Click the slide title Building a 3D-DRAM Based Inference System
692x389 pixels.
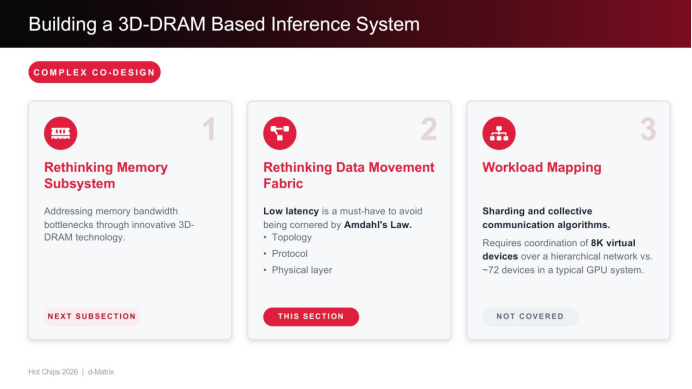click(x=224, y=24)
